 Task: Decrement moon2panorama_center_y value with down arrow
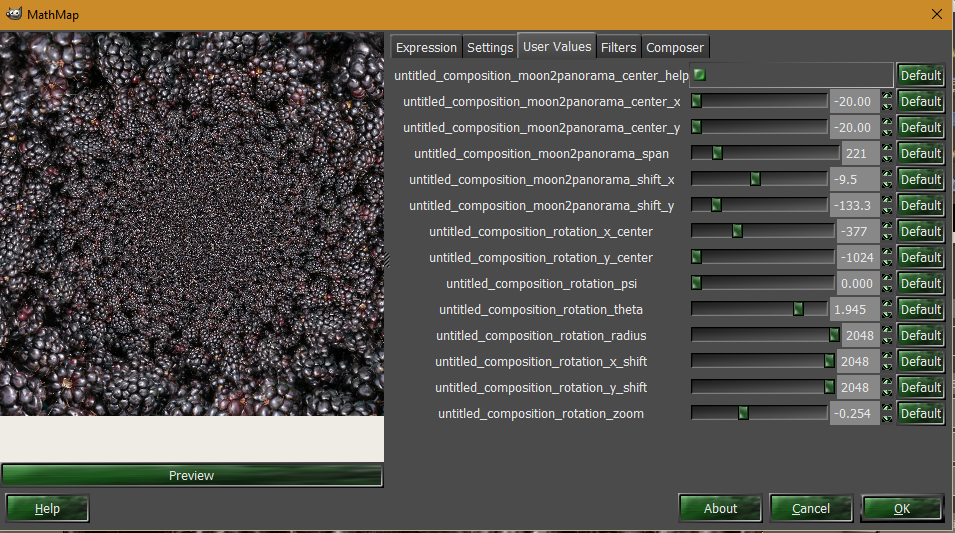point(887,133)
